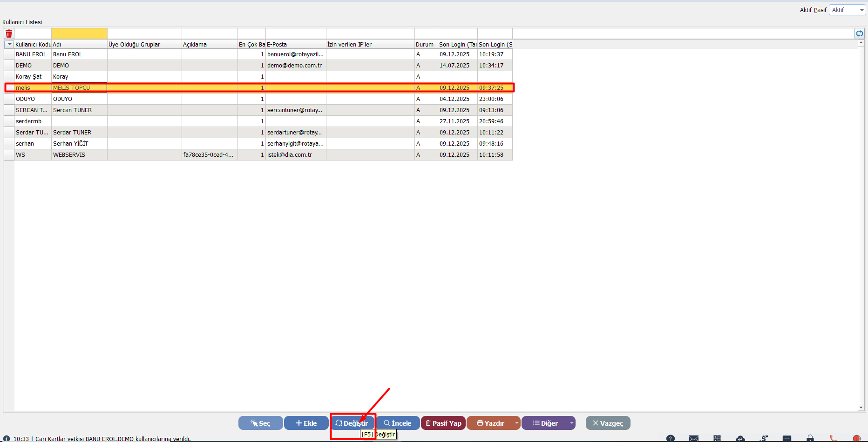Click the red trash clear-filter icon
Image resolution: width=868 pixels, height=442 pixels.
click(x=9, y=33)
